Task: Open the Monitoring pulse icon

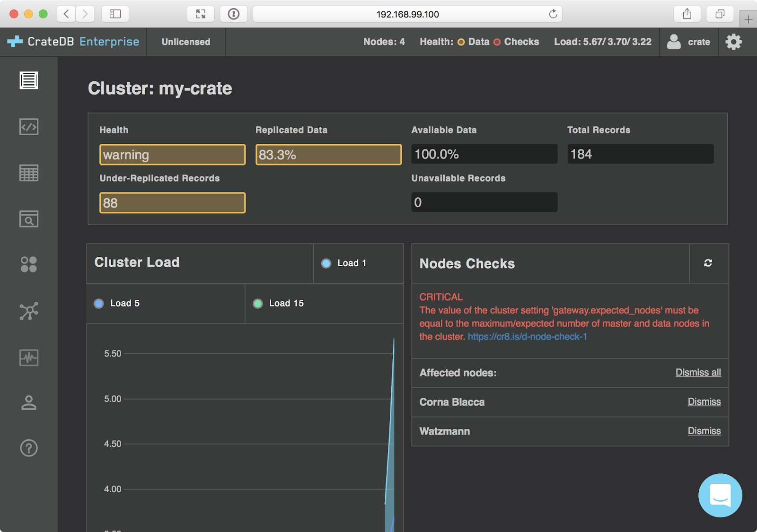Action: click(29, 358)
